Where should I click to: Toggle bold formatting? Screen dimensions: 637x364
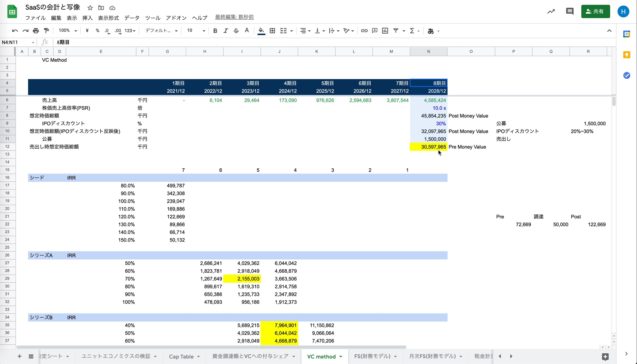coord(215,31)
